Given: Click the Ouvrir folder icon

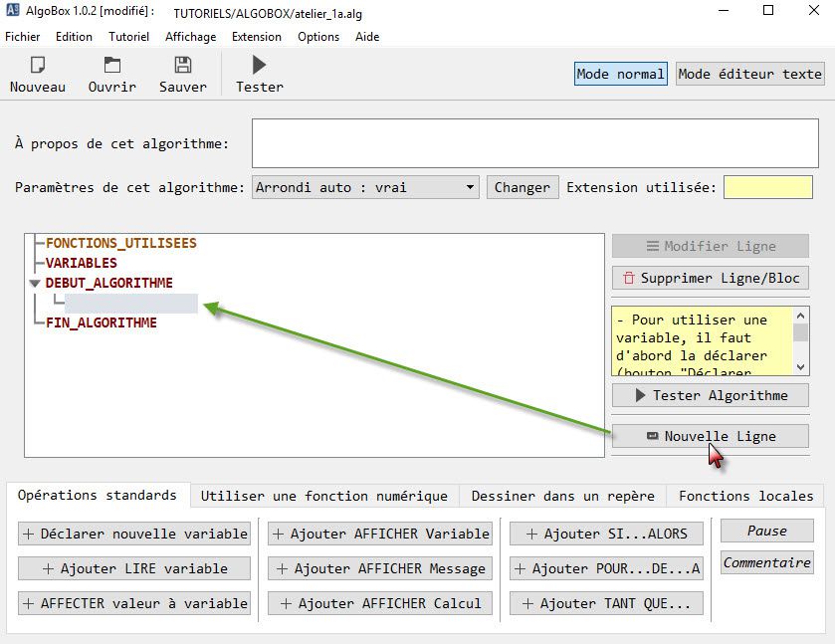Looking at the screenshot, I should [x=111, y=65].
